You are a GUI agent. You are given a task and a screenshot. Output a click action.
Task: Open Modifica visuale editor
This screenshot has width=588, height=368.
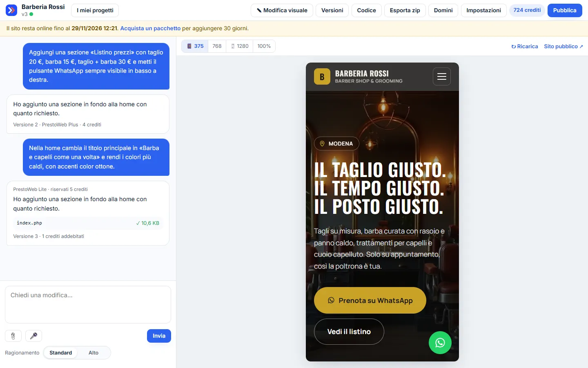click(x=282, y=10)
